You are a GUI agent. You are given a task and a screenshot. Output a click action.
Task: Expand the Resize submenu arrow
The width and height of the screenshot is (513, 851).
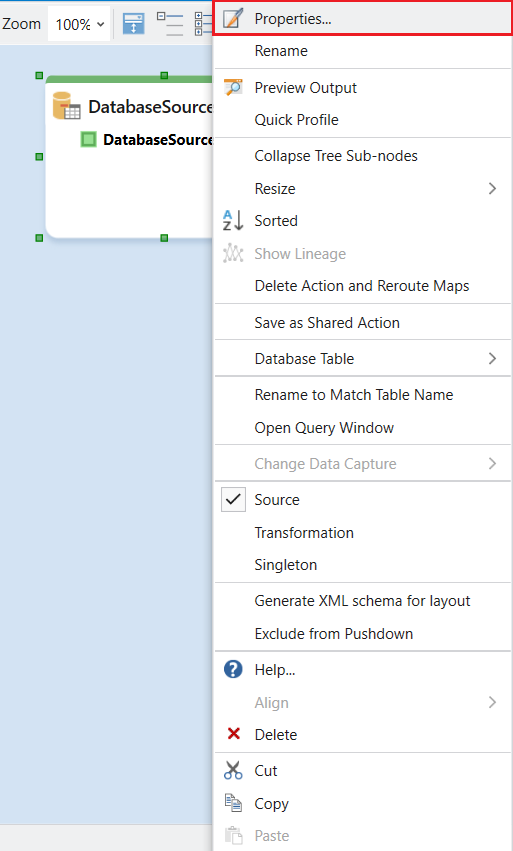click(x=492, y=188)
